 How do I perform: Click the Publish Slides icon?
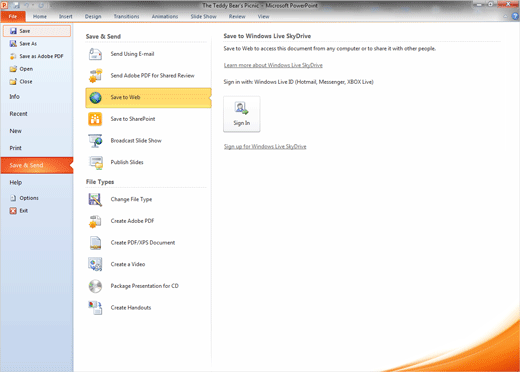pos(96,163)
